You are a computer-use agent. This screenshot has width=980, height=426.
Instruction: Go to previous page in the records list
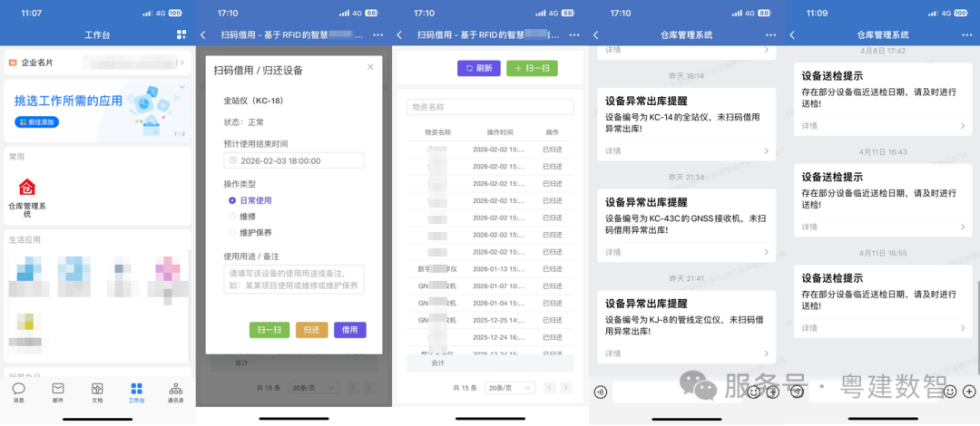550,388
